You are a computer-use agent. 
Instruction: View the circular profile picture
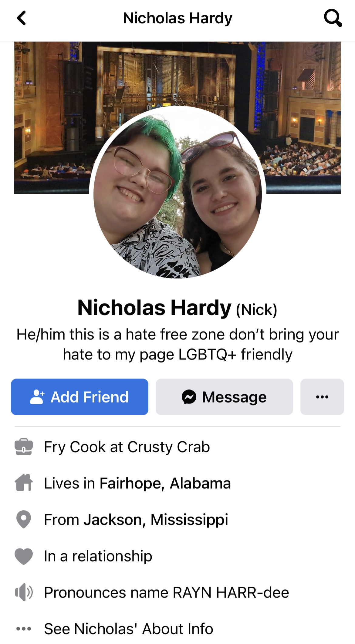(177, 192)
